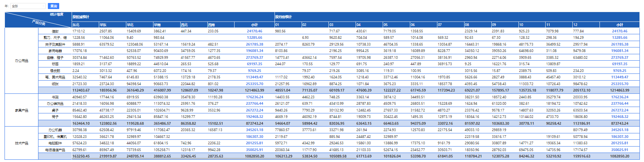Select the 技术产品 category cell

point(21,143)
